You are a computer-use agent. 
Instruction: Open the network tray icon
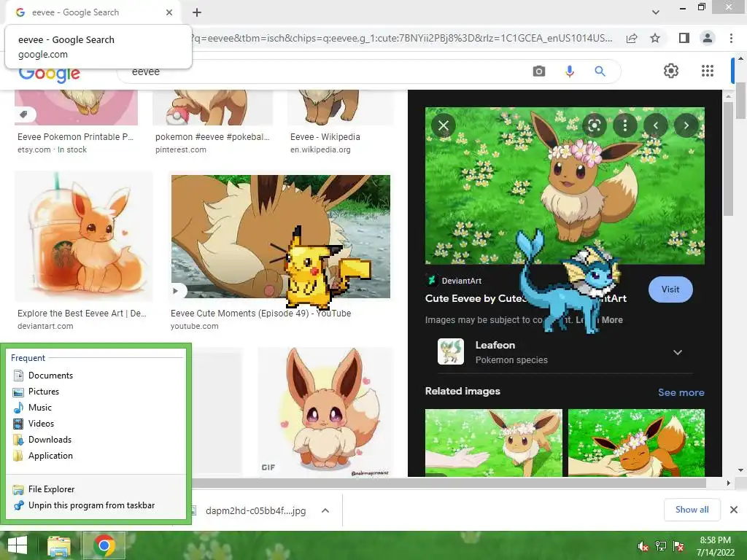tap(660, 545)
